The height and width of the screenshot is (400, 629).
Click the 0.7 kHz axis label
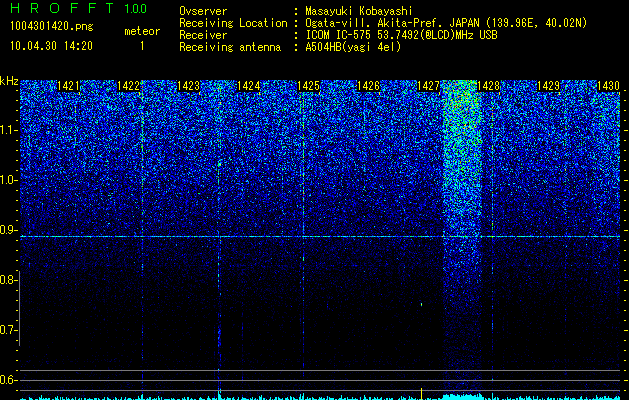pos(8,330)
